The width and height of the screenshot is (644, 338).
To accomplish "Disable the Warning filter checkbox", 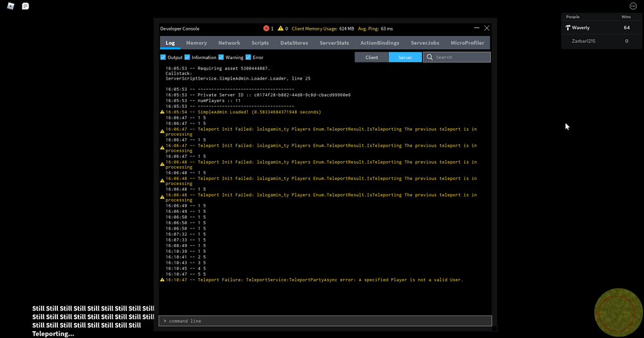I will click(x=221, y=57).
